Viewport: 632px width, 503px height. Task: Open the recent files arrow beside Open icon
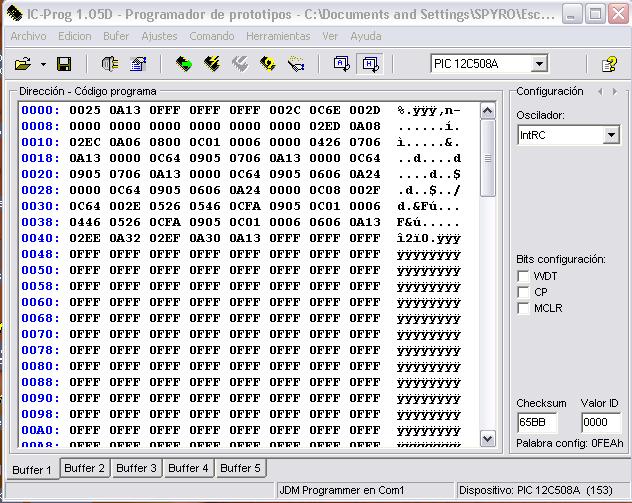43,64
